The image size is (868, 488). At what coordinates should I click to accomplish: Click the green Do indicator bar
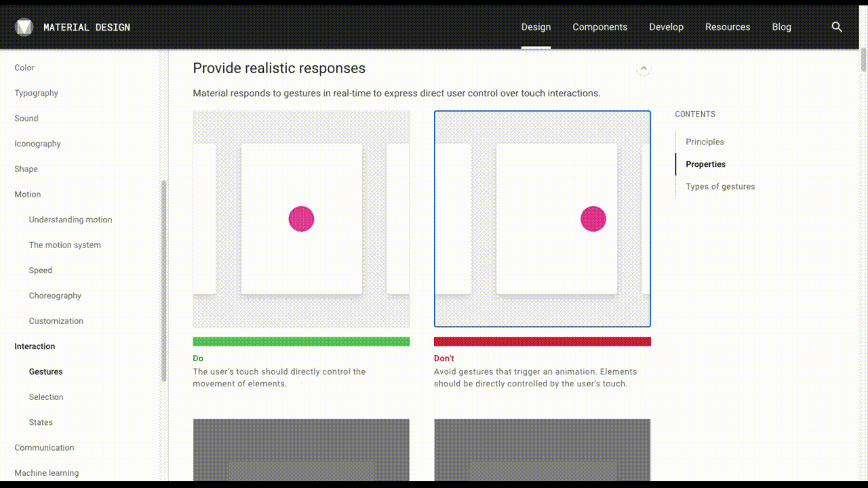coord(301,340)
